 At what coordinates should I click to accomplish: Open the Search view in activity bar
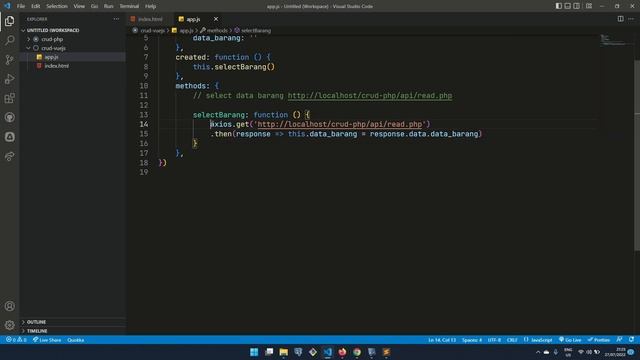tap(9, 40)
